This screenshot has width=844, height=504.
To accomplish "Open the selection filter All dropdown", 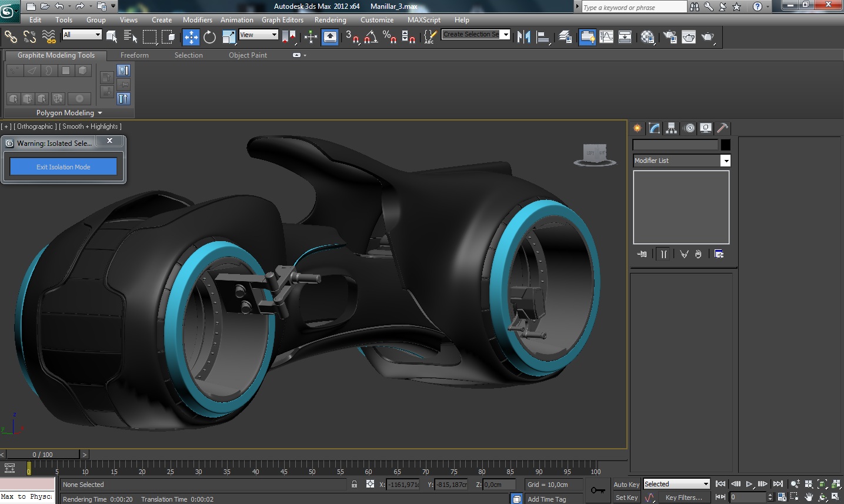I will pos(82,35).
